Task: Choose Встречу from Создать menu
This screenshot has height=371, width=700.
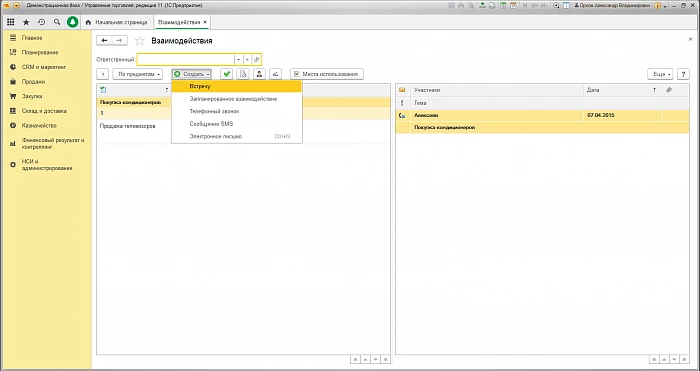Action: 237,87
